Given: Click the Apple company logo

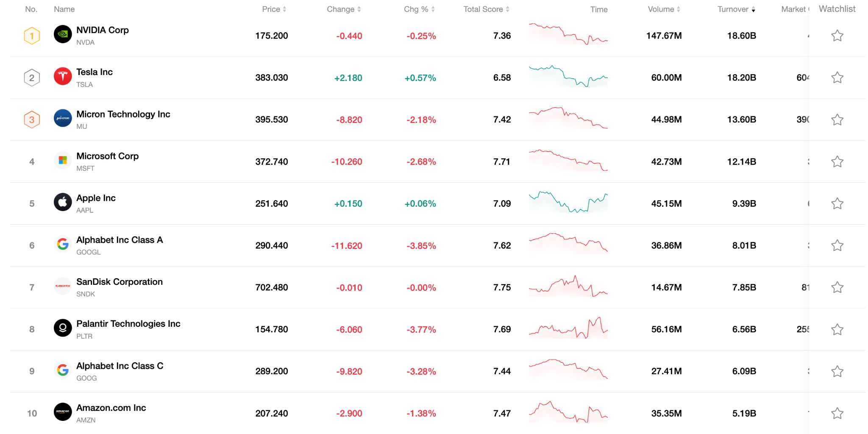Looking at the screenshot, I should coord(63,203).
